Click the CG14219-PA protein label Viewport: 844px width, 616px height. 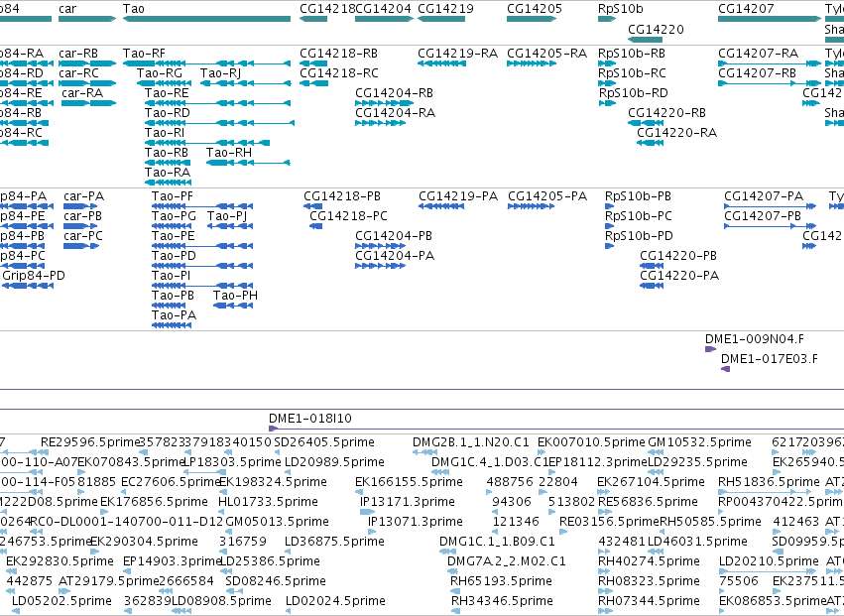[458, 196]
